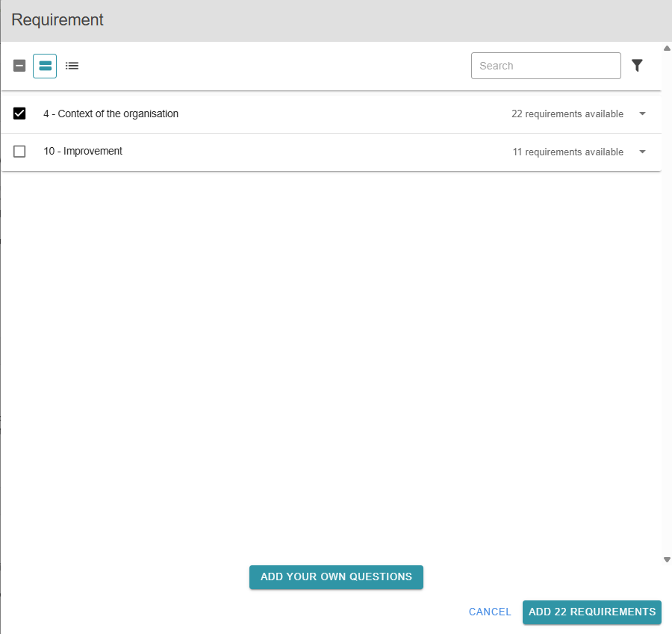
Task: Select the 4 - Context of the organisation row label
Action: [111, 114]
